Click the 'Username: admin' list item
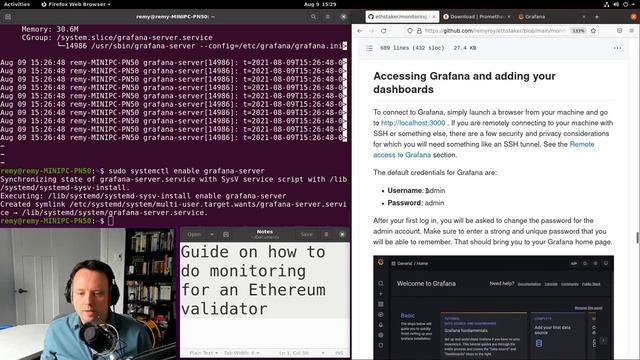This screenshot has height=360, width=640. click(416, 191)
